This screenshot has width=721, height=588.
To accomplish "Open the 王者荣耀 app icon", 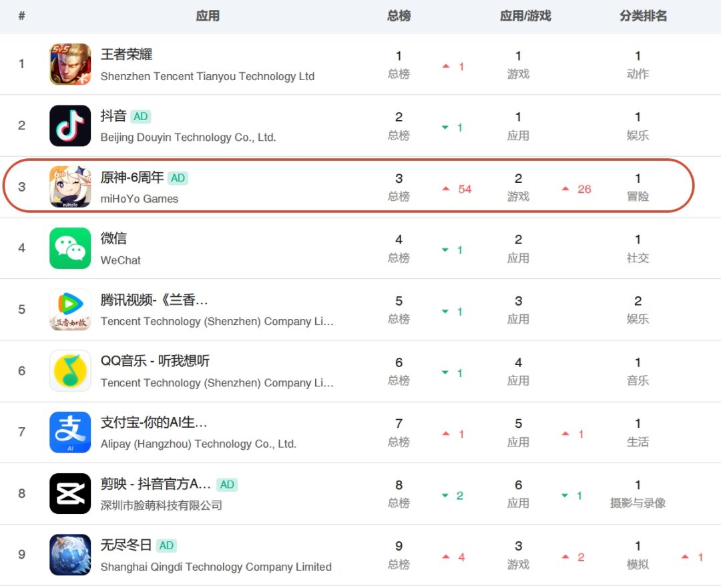I will (70, 64).
